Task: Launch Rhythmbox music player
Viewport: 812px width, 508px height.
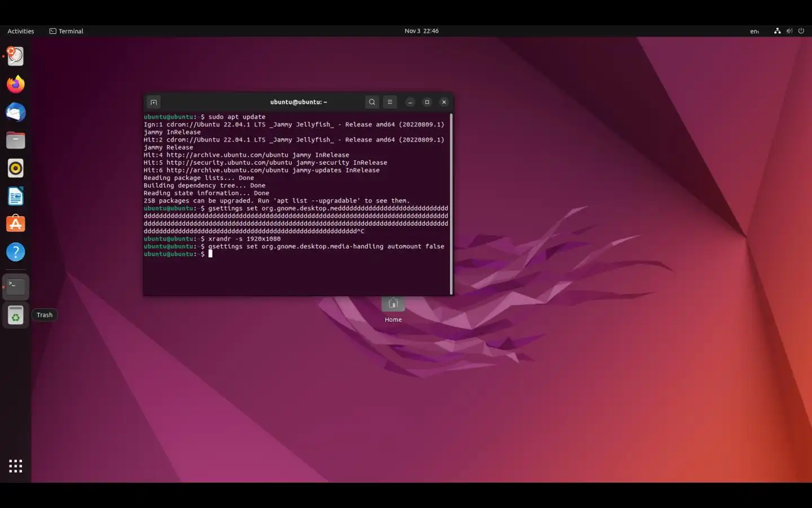Action: point(16,168)
